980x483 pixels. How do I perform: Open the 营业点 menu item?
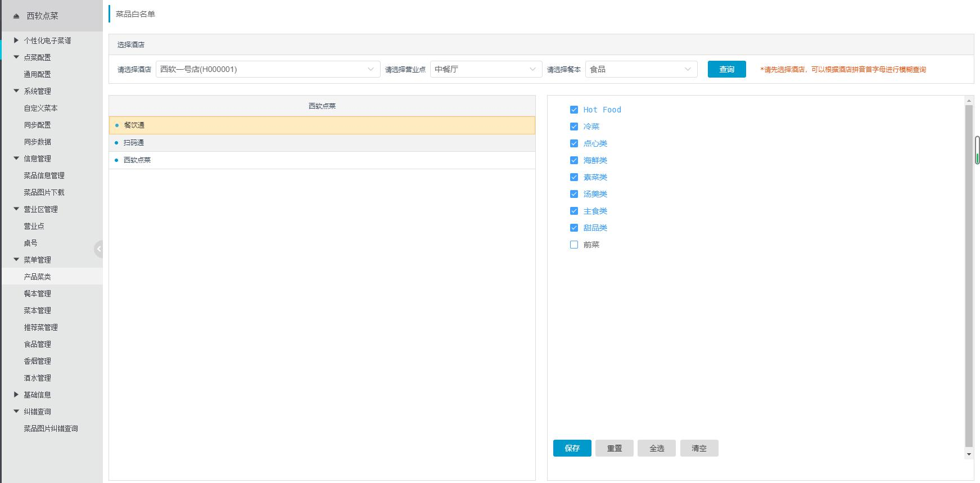tap(34, 226)
